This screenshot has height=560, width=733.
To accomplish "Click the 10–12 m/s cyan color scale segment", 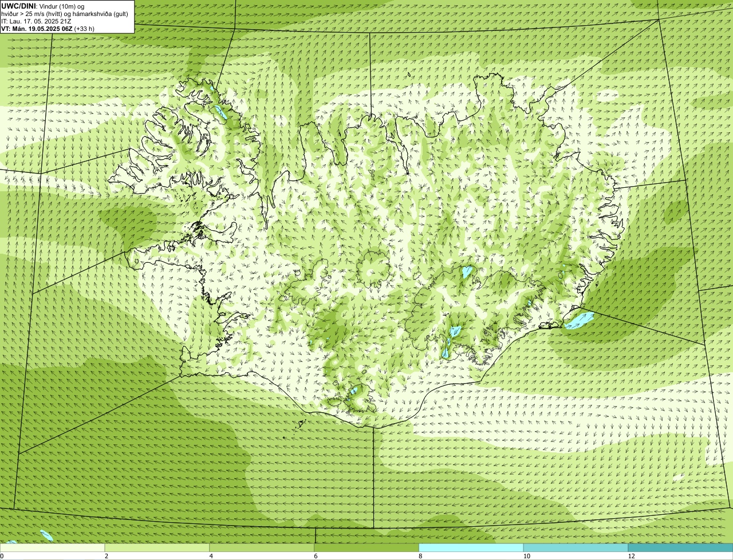I will (x=576, y=547).
